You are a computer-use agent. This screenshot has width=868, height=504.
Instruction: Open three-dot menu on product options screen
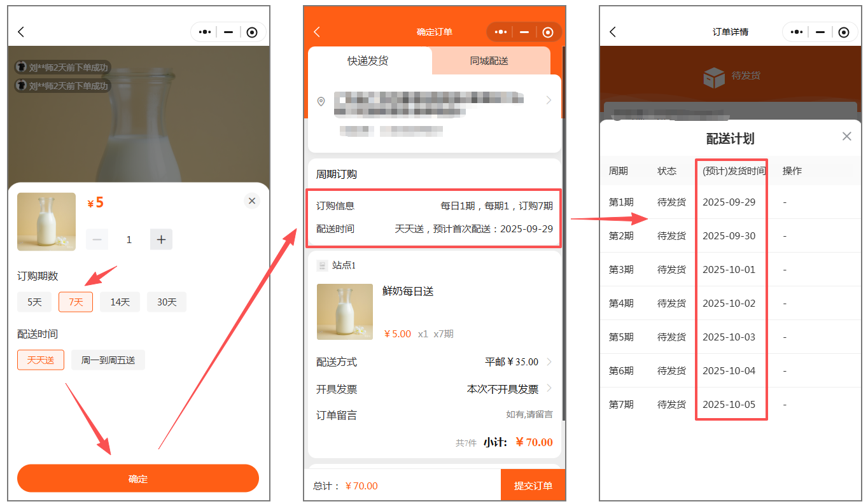pyautogui.click(x=204, y=32)
